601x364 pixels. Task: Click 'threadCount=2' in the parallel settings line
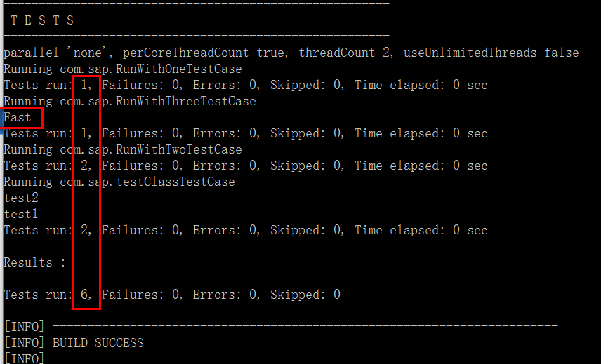pos(346,53)
